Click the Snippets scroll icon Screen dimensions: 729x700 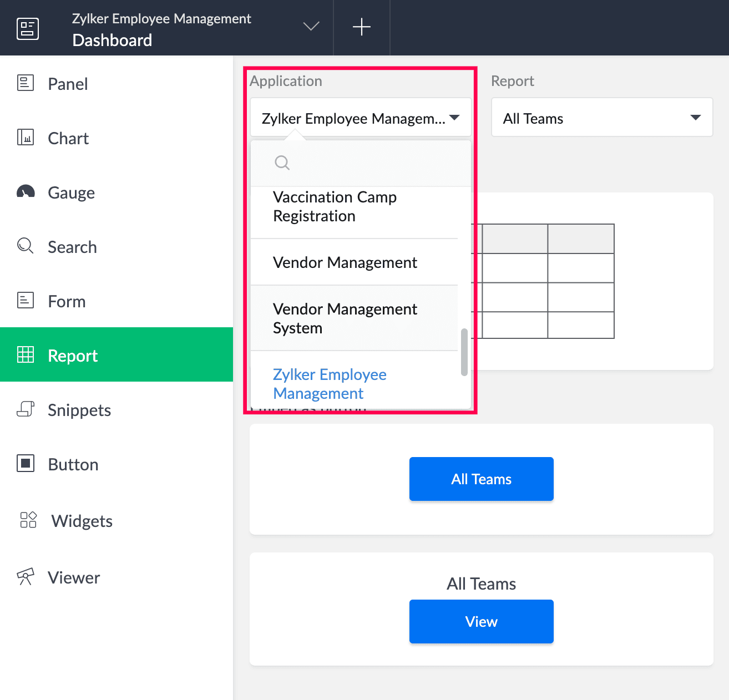26,409
